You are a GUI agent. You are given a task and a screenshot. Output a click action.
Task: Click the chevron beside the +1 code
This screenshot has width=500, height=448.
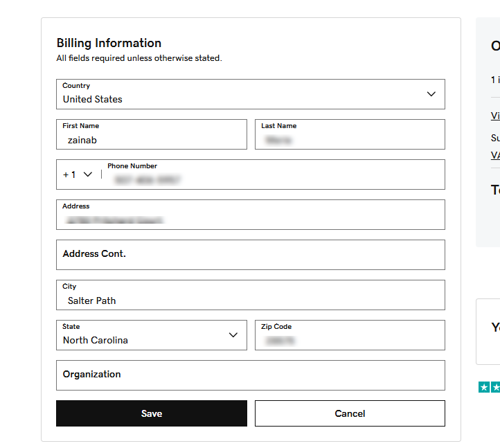point(88,174)
